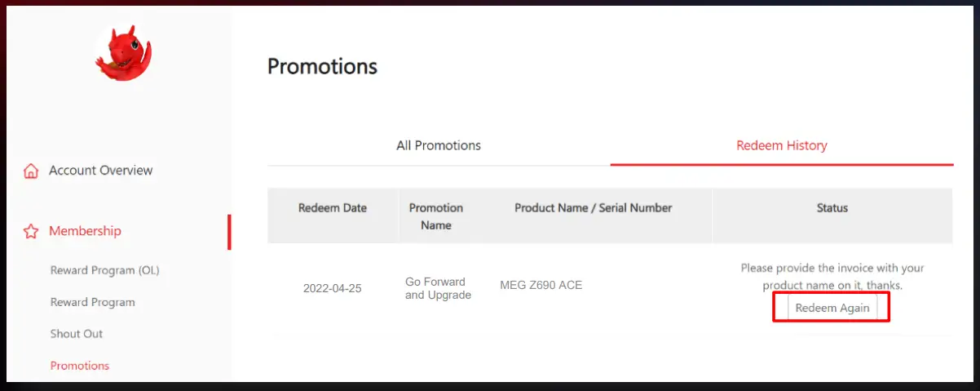
Task: Click the Go Forward and Upgrade promotion entry
Action: pos(438,288)
